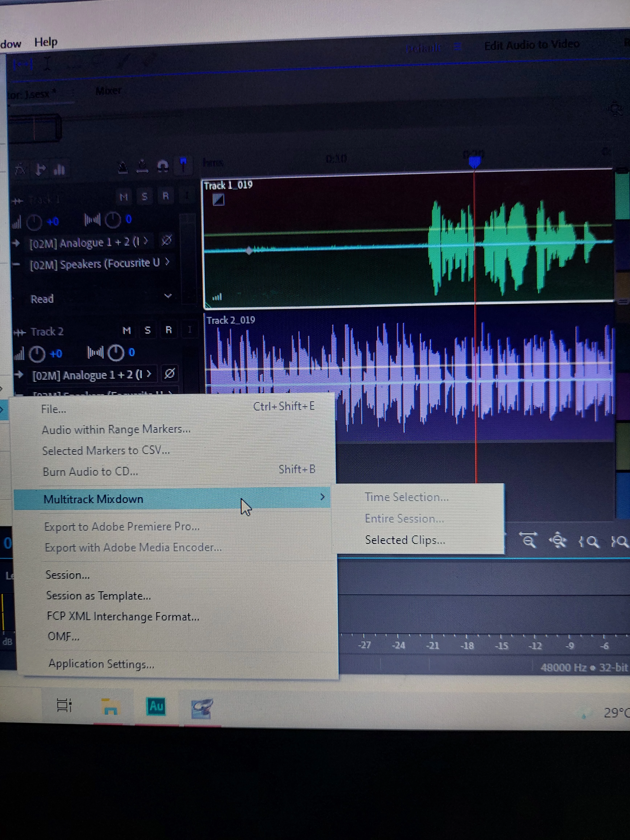Open the Help menu
Image resolution: width=630 pixels, height=840 pixels.
point(46,42)
